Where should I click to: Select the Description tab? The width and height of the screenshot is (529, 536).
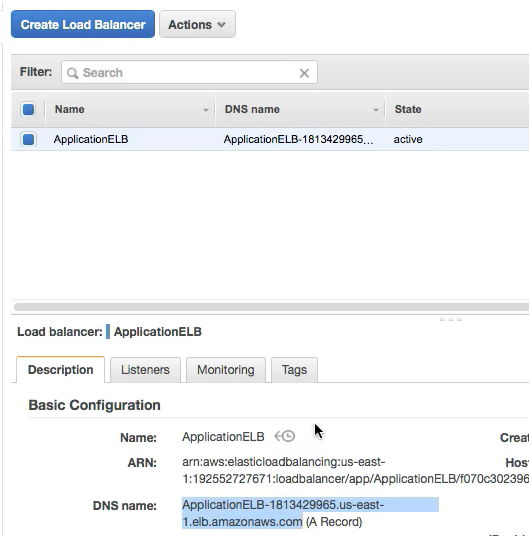[60, 370]
